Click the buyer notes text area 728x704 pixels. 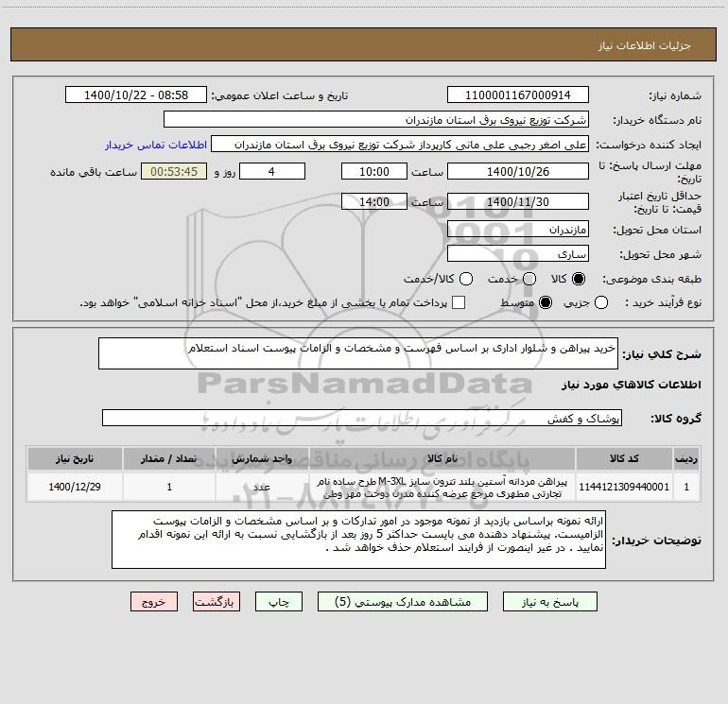[x=358, y=540]
